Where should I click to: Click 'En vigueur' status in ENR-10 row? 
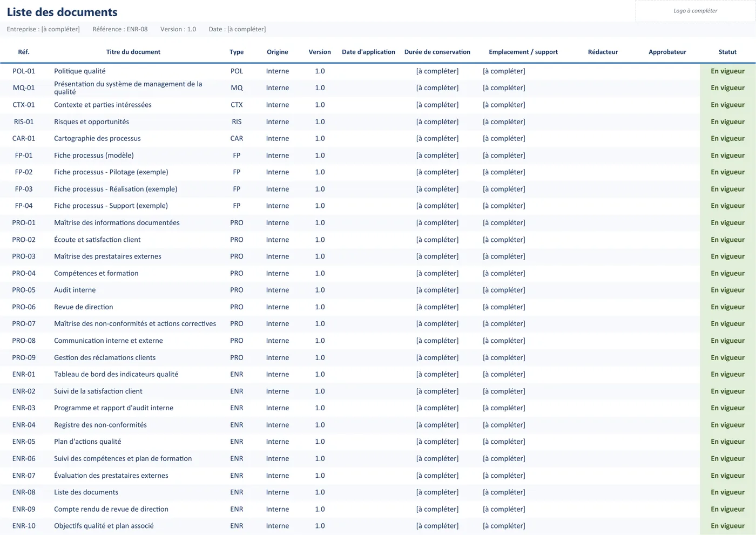pyautogui.click(x=727, y=526)
